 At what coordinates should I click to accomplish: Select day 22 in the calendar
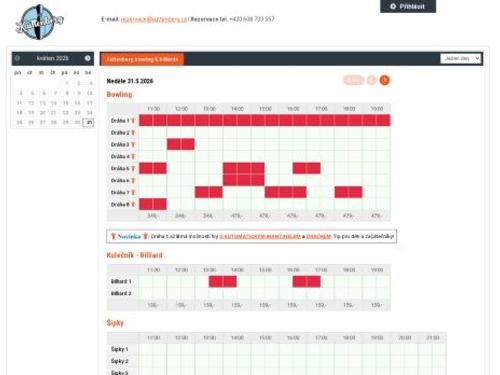66,113
